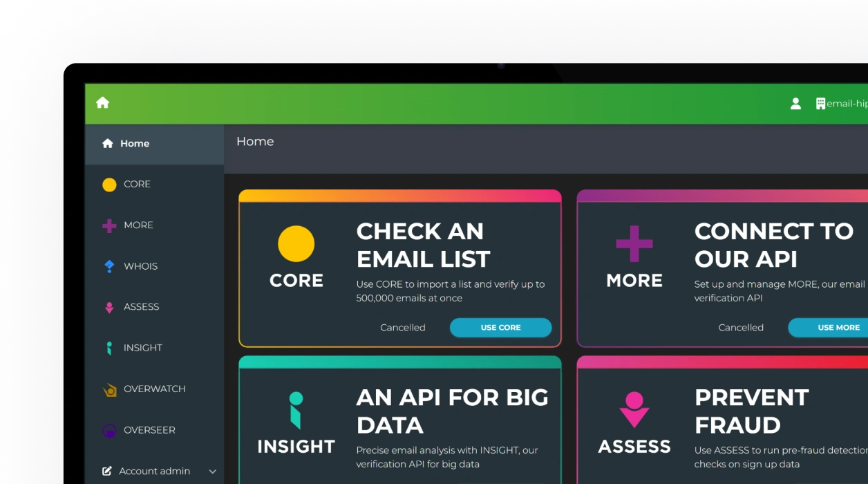Click the PREVENT FRAUD heading

pos(752,411)
